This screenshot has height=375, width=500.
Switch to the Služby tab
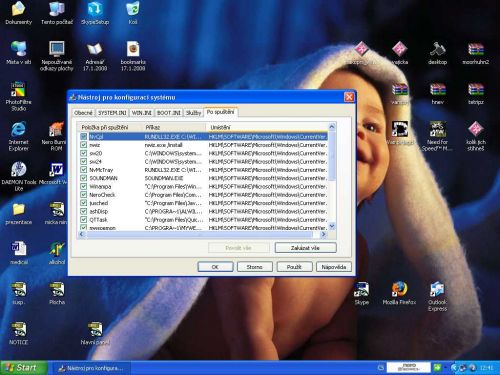click(193, 113)
